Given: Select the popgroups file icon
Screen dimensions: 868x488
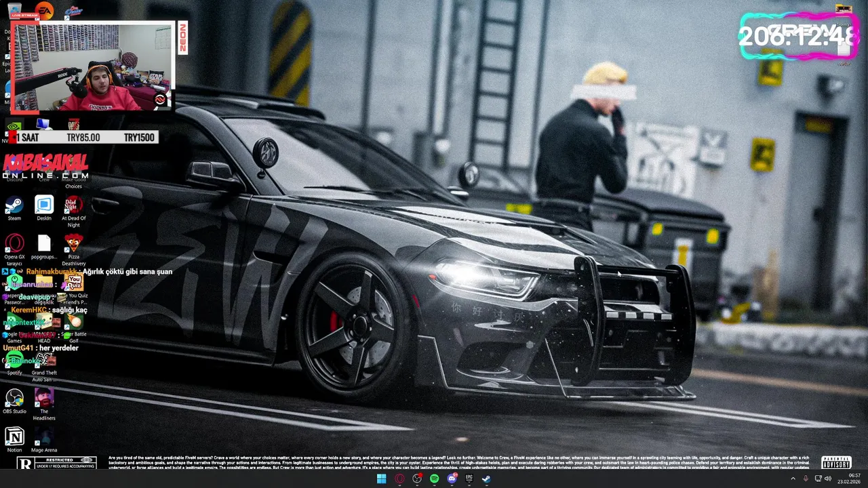Looking at the screenshot, I should pyautogui.click(x=44, y=247).
